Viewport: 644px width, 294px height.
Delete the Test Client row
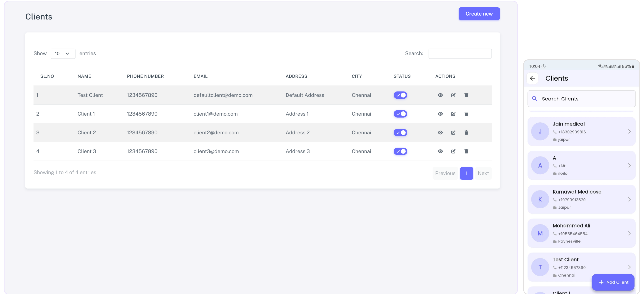click(x=466, y=95)
